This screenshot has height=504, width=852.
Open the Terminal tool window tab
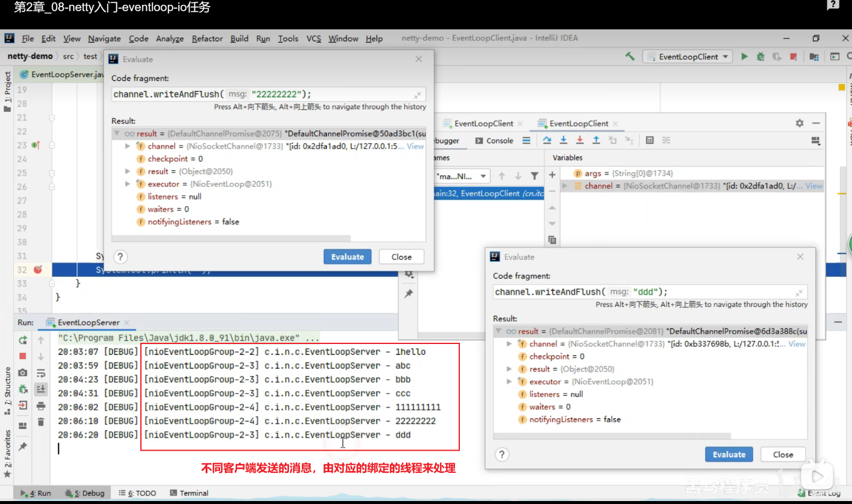(189, 493)
